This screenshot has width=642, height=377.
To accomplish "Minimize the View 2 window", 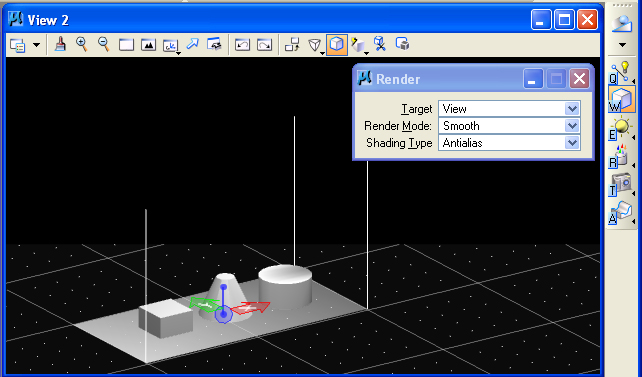I will click(541, 20).
